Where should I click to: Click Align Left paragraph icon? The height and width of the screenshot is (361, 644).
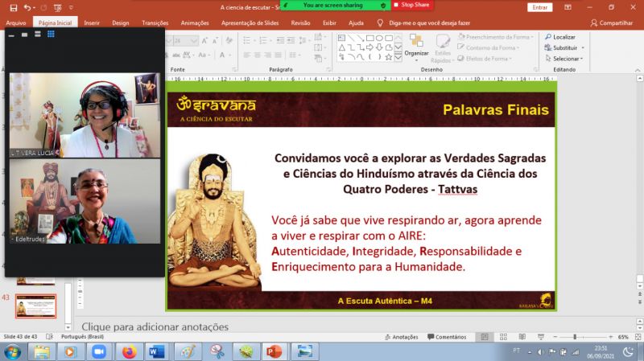click(247, 55)
